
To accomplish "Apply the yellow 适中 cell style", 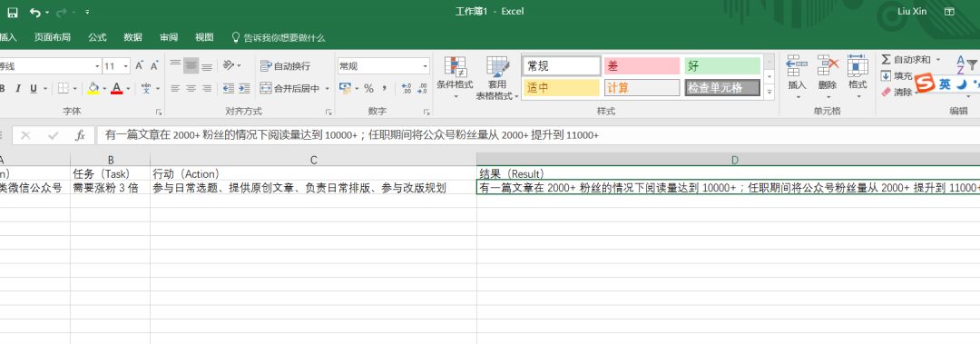I will pyautogui.click(x=561, y=87).
